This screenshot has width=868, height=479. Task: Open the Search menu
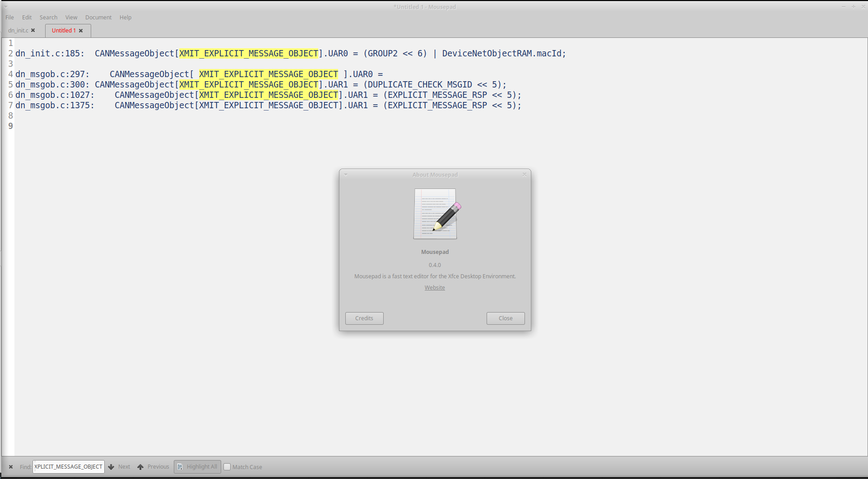pyautogui.click(x=48, y=18)
